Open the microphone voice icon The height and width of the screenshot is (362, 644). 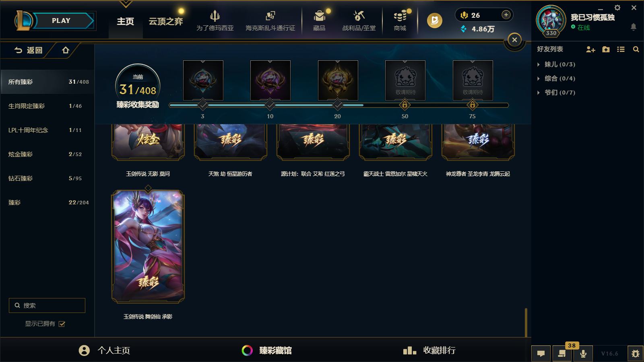tap(583, 354)
